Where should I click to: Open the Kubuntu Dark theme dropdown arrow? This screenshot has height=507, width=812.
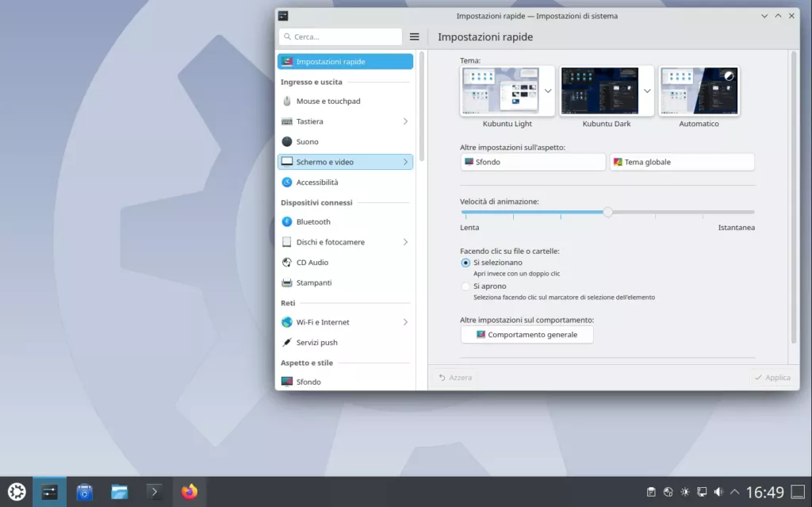coord(647,90)
